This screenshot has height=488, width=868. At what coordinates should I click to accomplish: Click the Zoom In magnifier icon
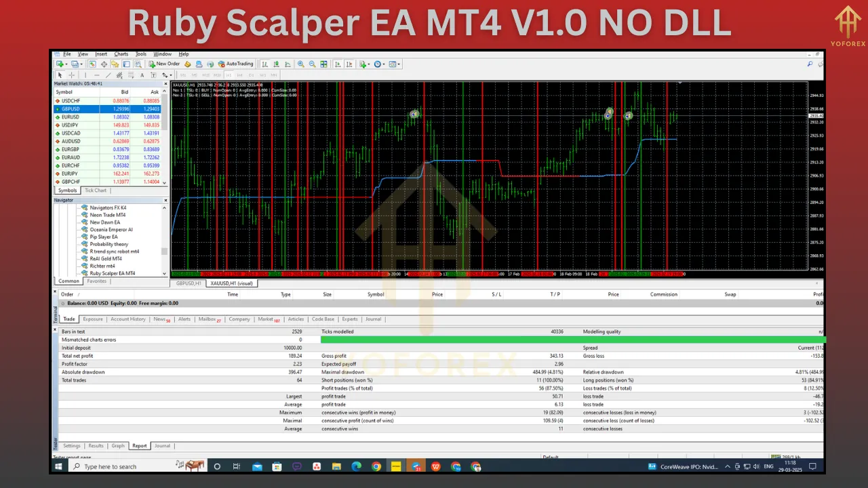(x=300, y=64)
